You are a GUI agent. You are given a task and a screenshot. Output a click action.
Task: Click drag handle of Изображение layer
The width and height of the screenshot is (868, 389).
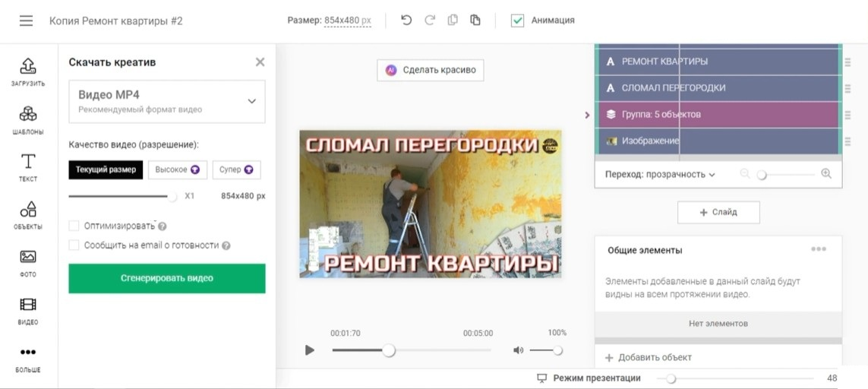click(847, 141)
